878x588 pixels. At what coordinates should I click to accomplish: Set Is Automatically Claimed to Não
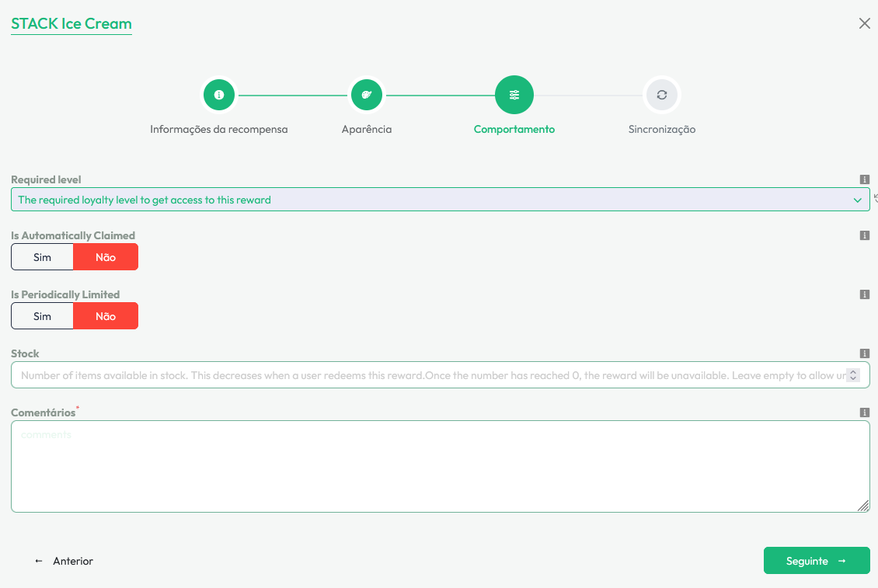click(x=106, y=257)
